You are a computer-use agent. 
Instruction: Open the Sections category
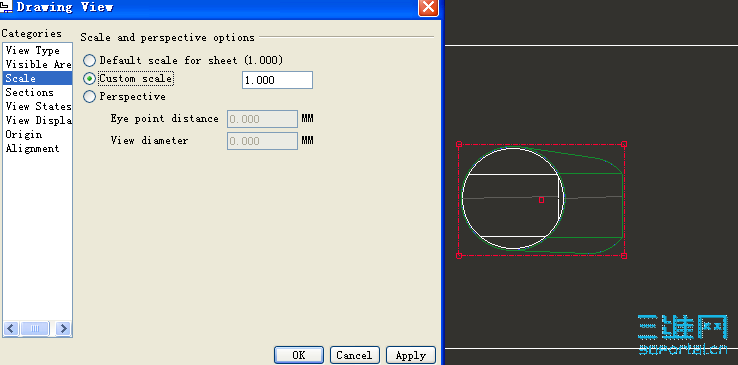37,92
